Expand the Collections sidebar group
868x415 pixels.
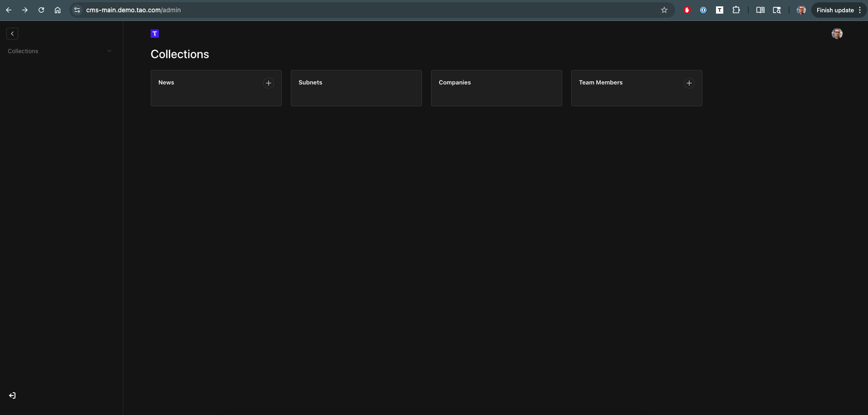tap(109, 51)
